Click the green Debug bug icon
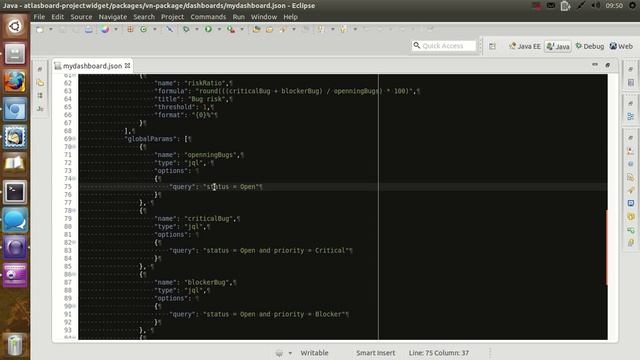Viewport: 640px width, 360px height. tap(186, 29)
